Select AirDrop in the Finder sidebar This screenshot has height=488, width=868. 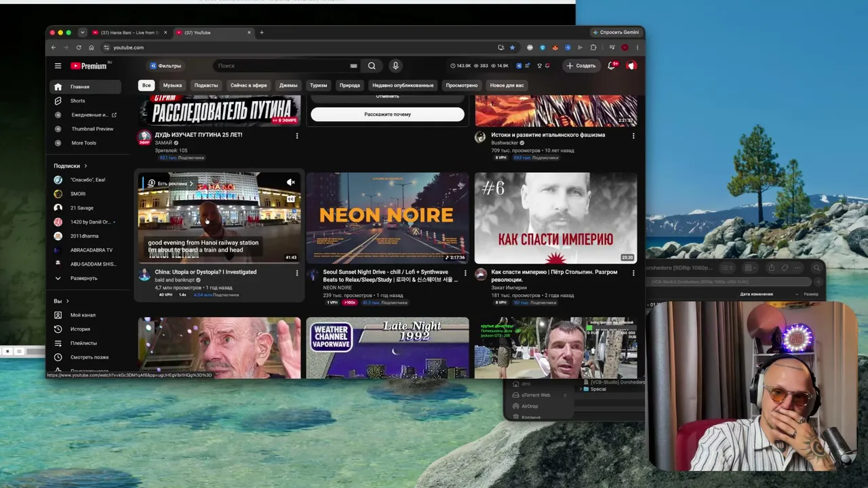point(530,407)
